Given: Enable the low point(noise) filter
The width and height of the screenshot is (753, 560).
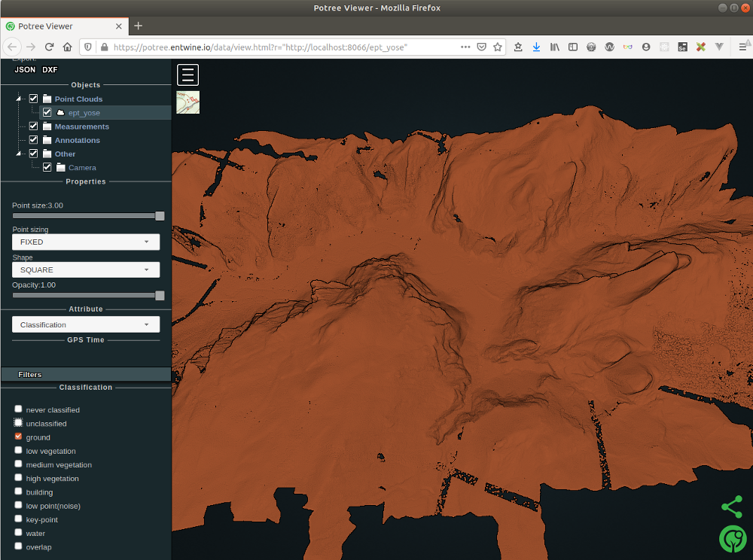Looking at the screenshot, I should (x=18, y=505).
